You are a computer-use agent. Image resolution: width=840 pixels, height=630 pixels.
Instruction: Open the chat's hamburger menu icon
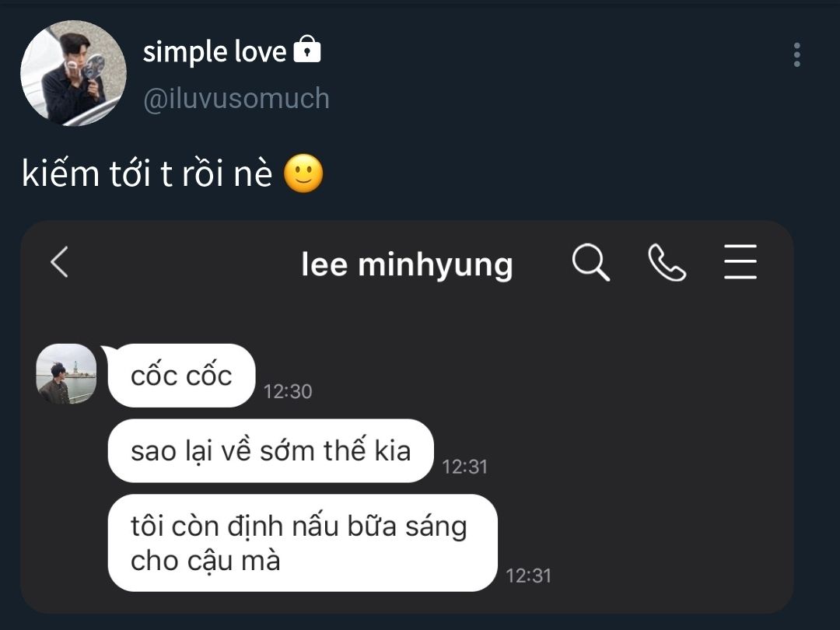(740, 262)
